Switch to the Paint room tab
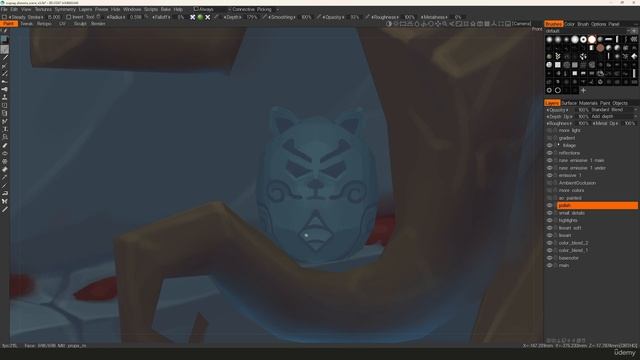Viewport: 640px width, 360px height. [x=9, y=24]
